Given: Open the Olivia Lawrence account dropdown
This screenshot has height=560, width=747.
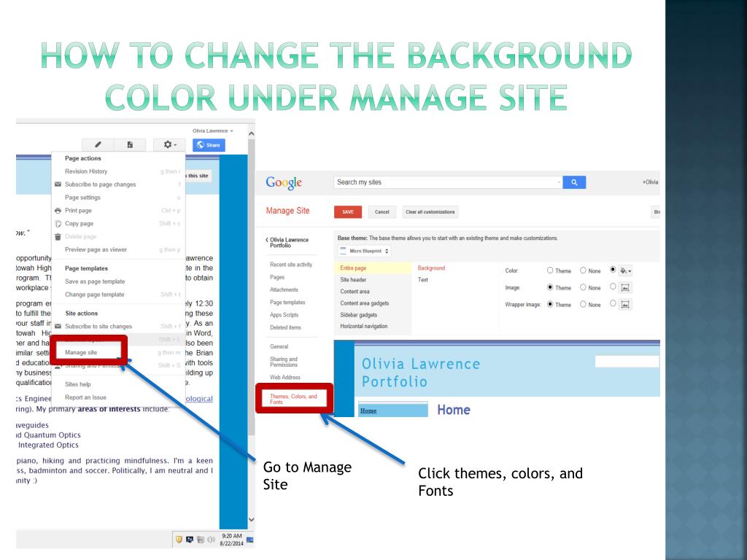Looking at the screenshot, I should [212, 131].
